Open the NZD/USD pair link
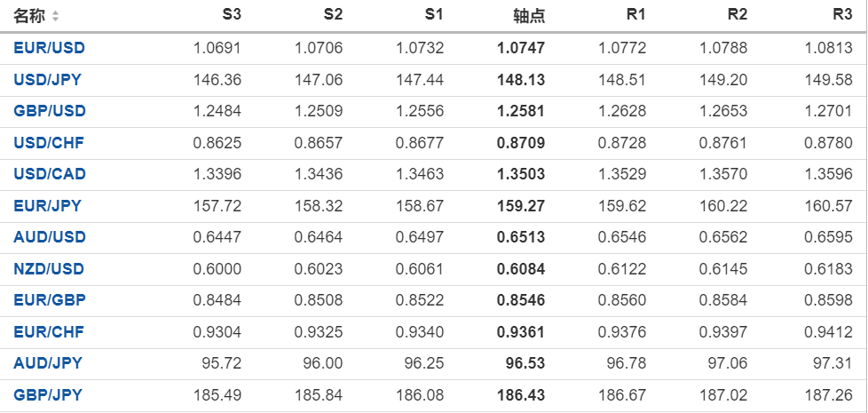Screen dimensions: 868x413 coord(49,269)
